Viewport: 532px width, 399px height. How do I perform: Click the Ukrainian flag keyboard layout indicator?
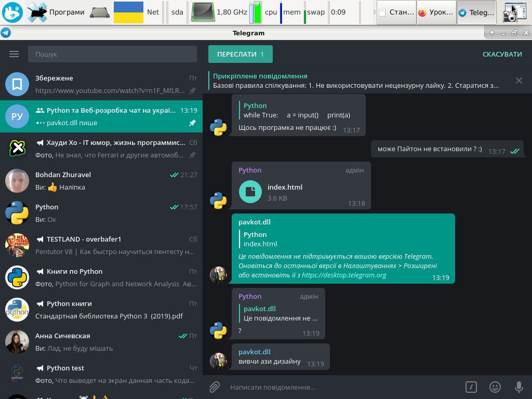(128, 12)
